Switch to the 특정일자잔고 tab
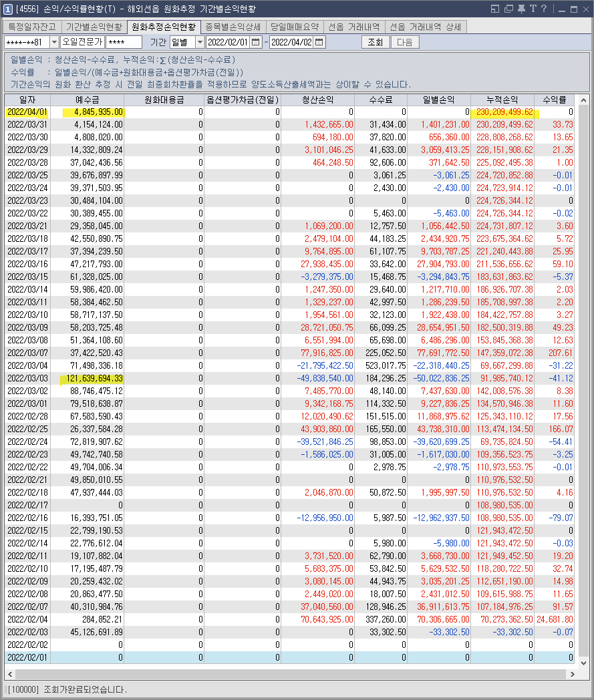This screenshot has height=700, width=594. click(31, 27)
